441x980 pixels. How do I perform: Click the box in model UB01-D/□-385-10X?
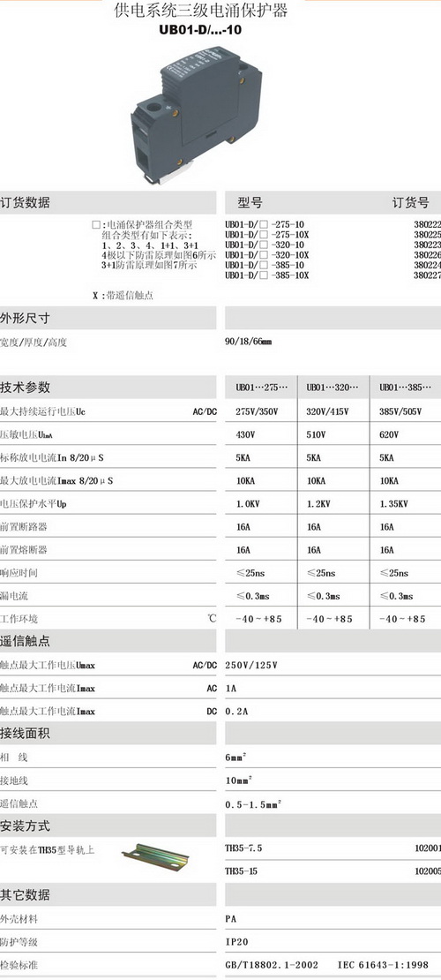tap(265, 275)
